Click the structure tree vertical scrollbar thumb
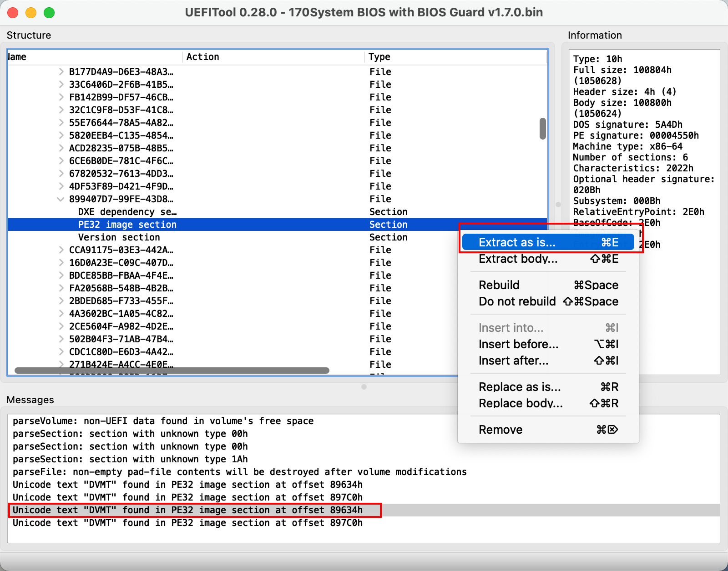 pos(542,129)
